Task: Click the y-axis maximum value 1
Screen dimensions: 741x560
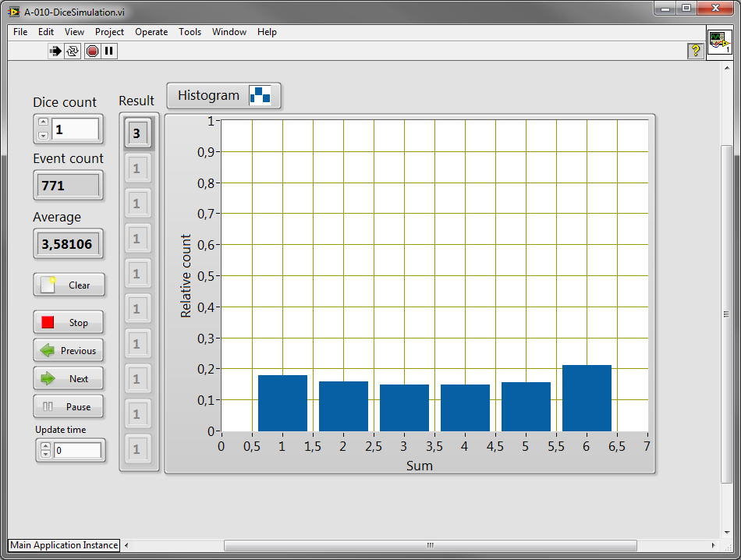Action: (211, 121)
